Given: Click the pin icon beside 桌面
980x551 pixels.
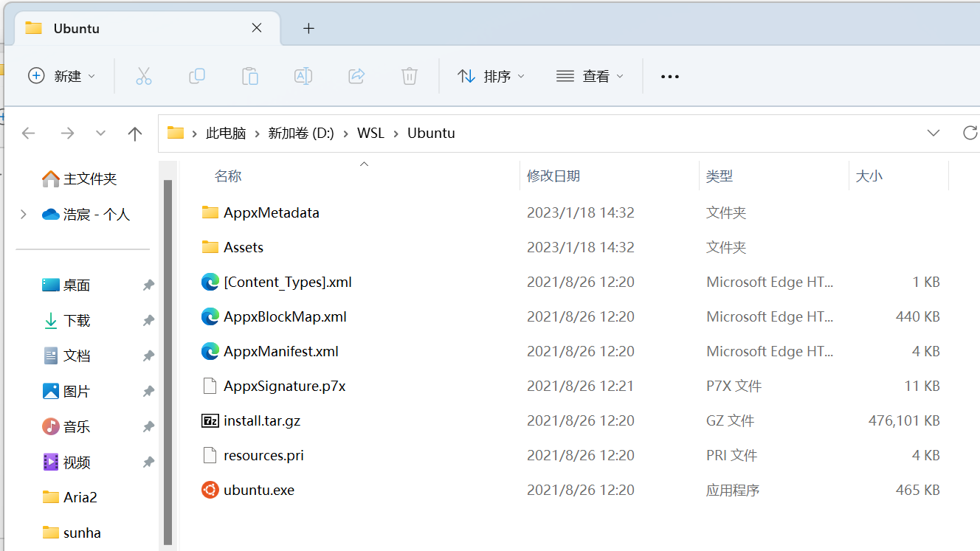Looking at the screenshot, I should point(148,285).
